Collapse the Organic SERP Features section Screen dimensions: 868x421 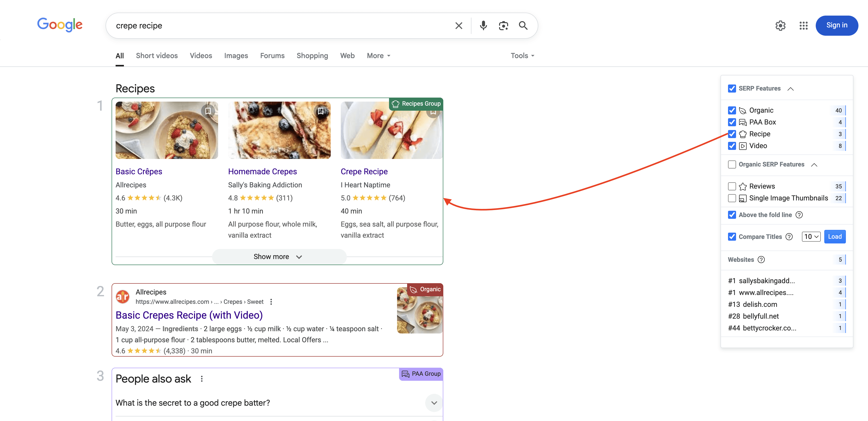pos(814,165)
